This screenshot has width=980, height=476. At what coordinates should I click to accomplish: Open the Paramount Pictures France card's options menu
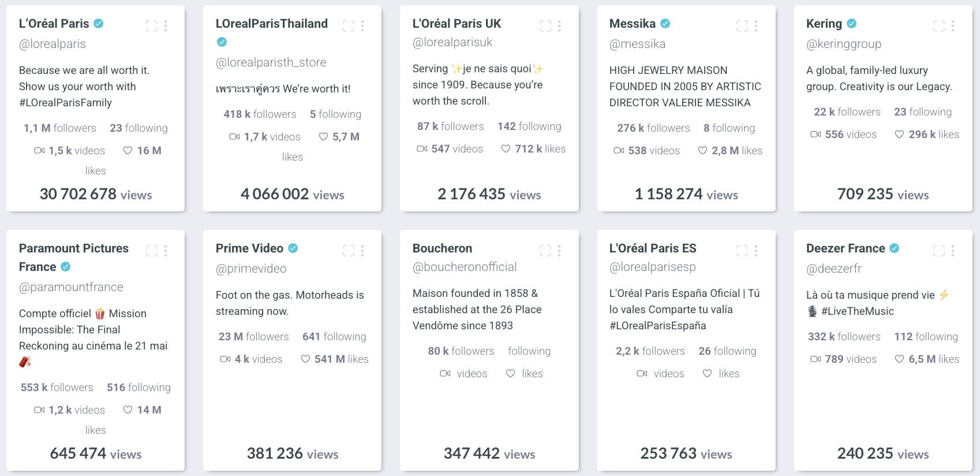pos(166,251)
